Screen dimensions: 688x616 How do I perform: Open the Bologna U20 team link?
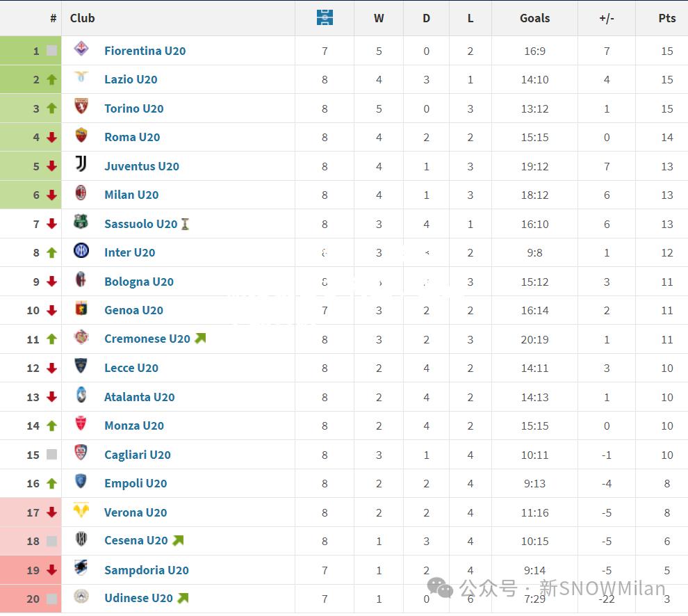click(x=139, y=282)
